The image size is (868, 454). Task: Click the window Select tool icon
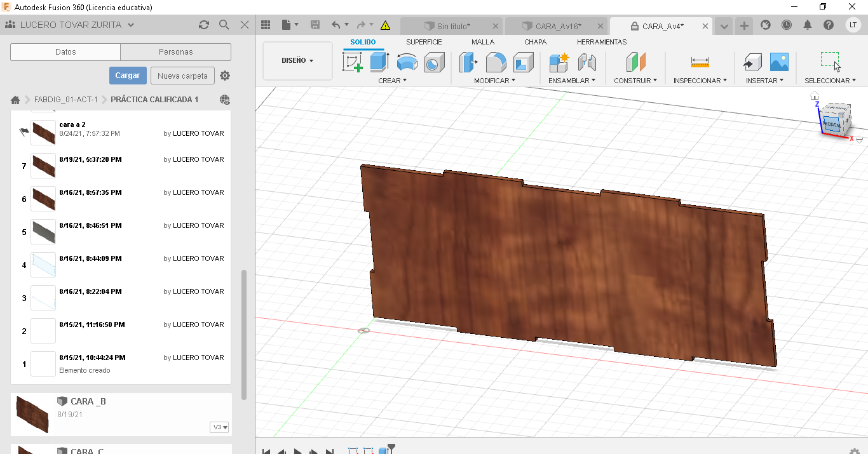[830, 62]
